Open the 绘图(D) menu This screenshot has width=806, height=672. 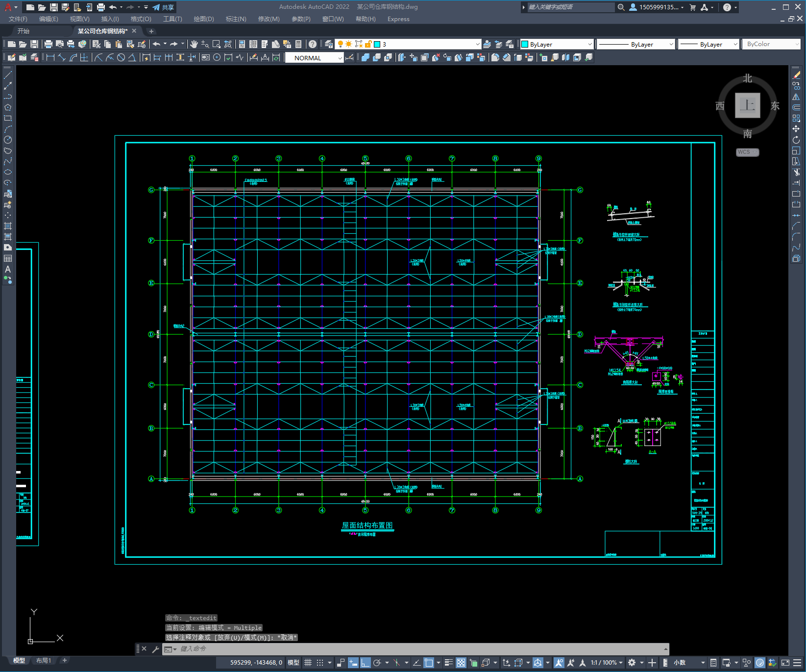[204, 19]
